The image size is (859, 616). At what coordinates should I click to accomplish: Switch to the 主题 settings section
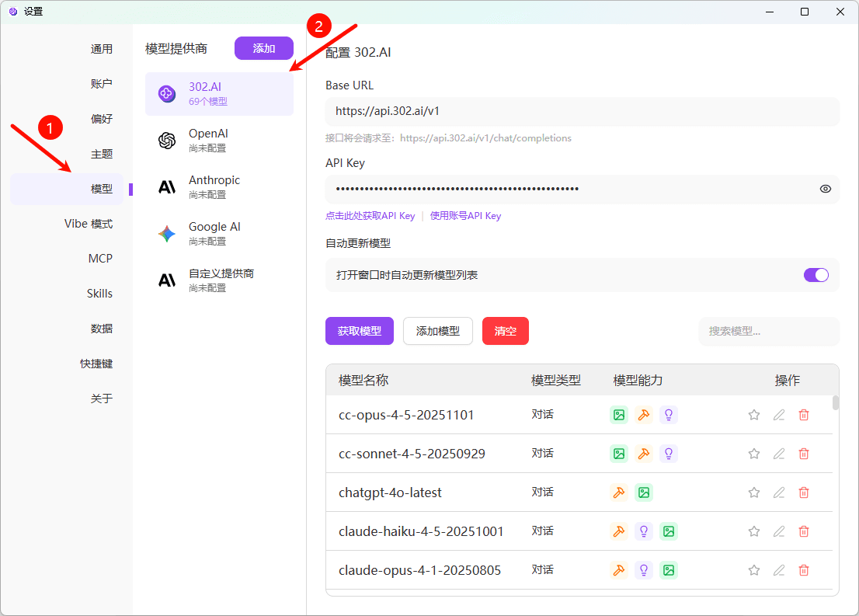(x=101, y=154)
